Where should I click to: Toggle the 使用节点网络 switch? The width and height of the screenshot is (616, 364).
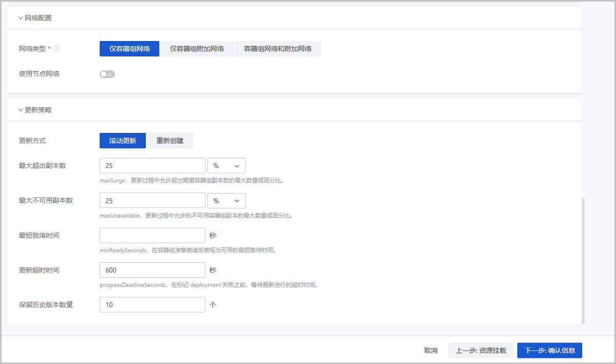(x=107, y=74)
